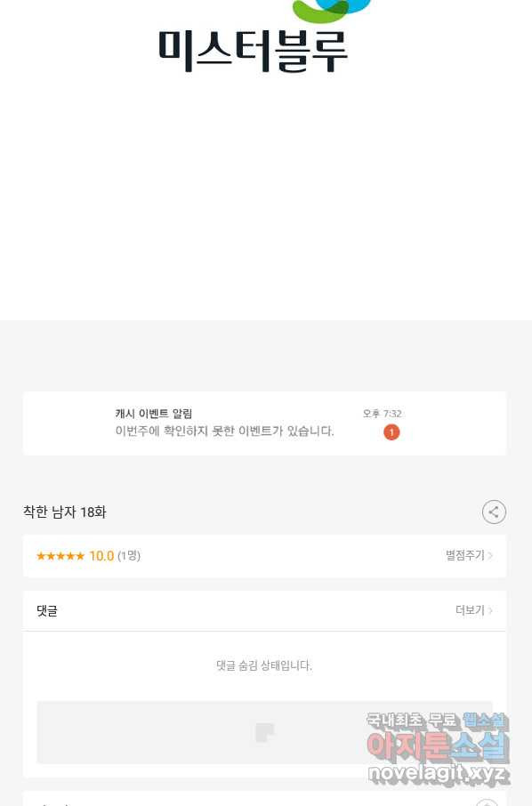532x806 pixels.
Task: Tap the 오후 7:32 notification timestamp
Action: point(382,414)
